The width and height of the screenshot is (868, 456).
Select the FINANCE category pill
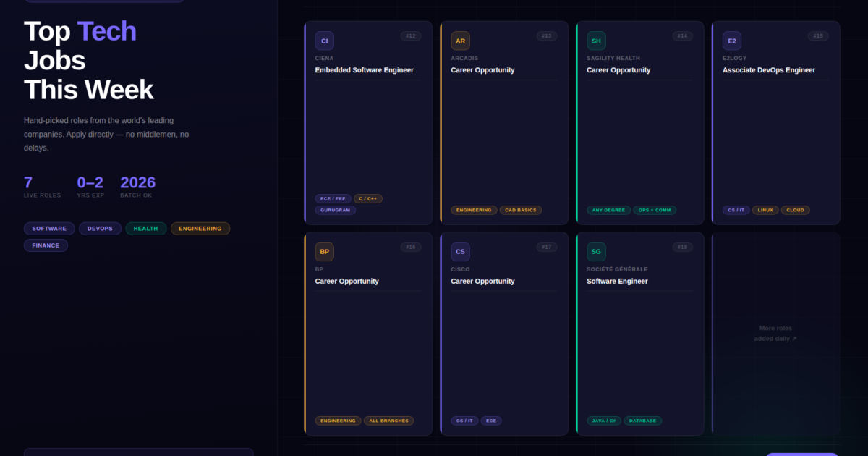[x=46, y=245]
